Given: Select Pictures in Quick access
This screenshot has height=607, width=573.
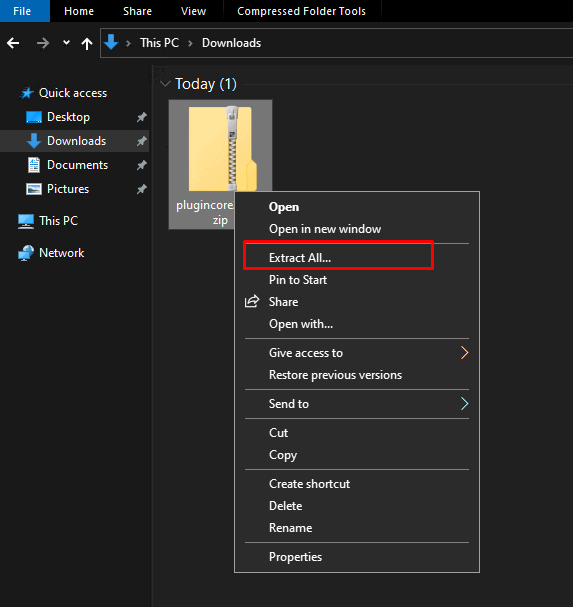Looking at the screenshot, I should (68, 189).
